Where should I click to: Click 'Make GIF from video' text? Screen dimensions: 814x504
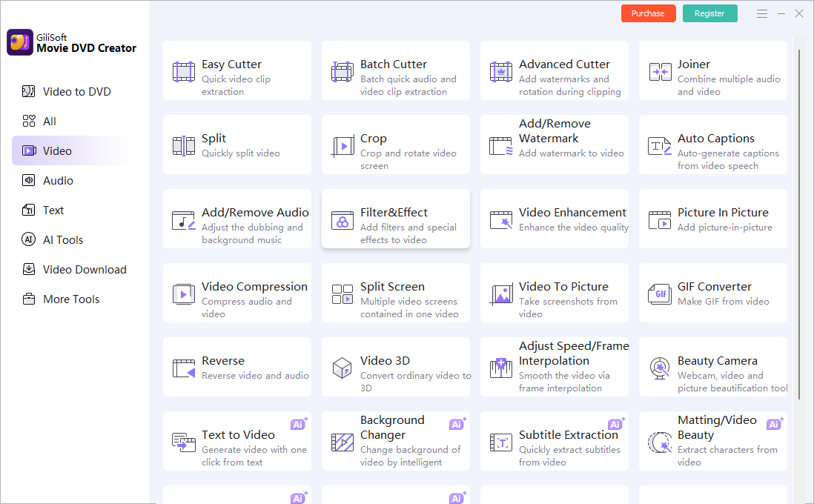point(723,302)
